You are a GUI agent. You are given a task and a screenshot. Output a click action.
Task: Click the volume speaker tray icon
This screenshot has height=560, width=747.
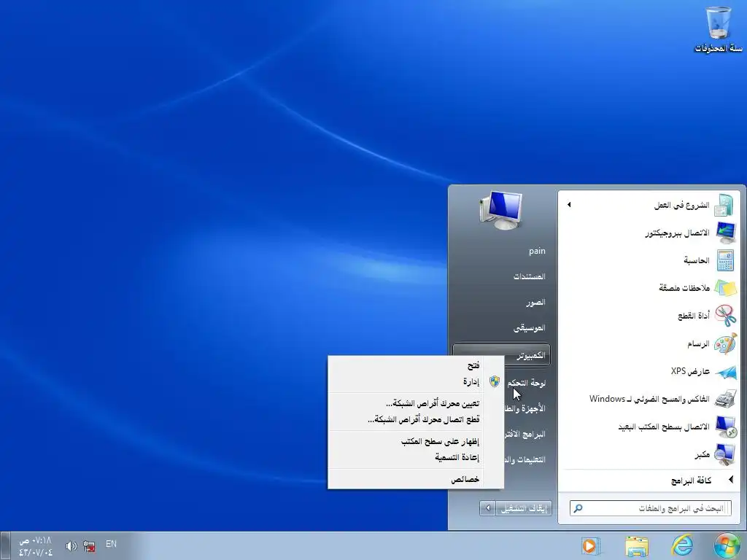(x=71, y=545)
